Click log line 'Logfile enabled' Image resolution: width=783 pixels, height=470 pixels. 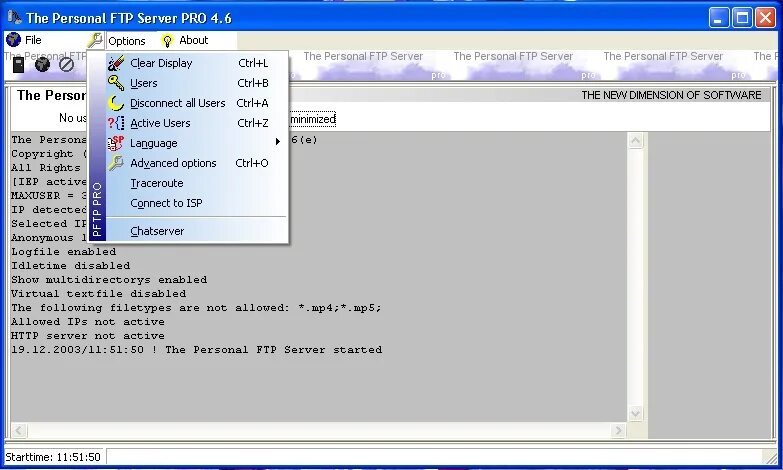(x=64, y=252)
